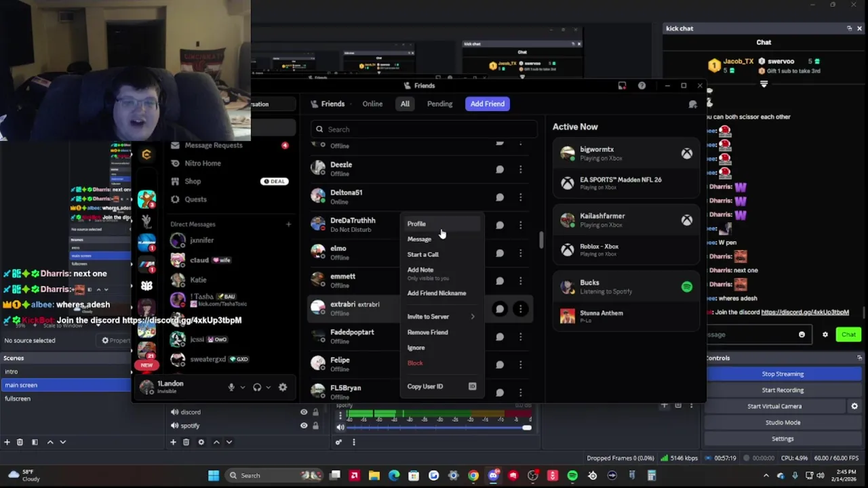Click the message icon for elmo
Screen dimensions: 868x488
pos(500,253)
